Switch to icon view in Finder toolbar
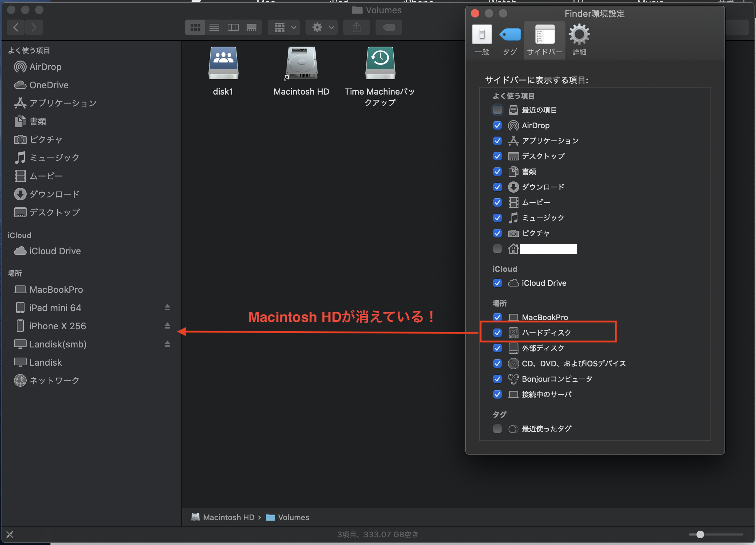The height and width of the screenshot is (545, 756). pos(195,27)
